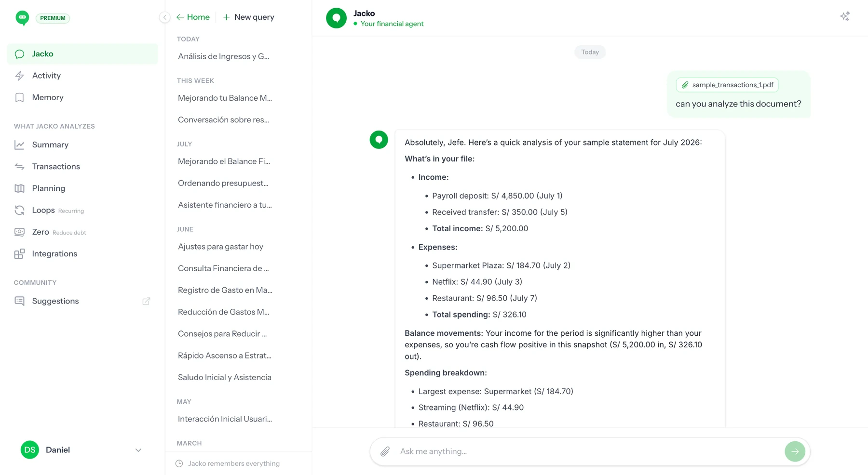Image resolution: width=868 pixels, height=475 pixels.
Task: Open chat 'Ajustes para gastar hoy'
Action: [x=220, y=247]
